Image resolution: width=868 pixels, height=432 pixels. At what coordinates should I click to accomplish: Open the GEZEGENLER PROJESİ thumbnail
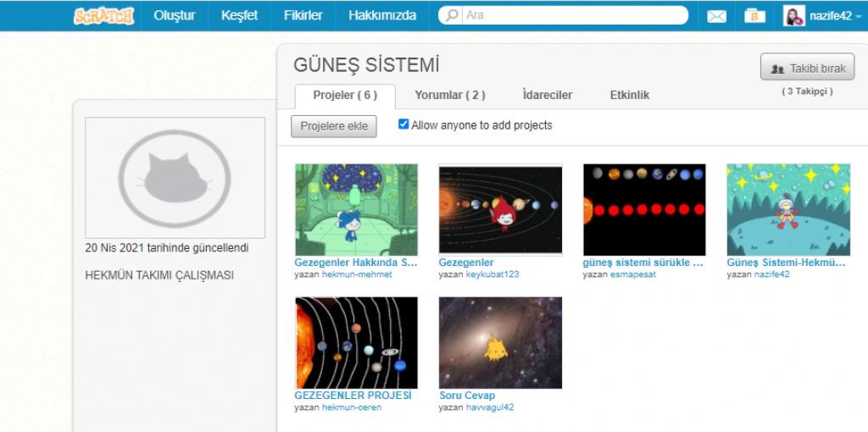[356, 342]
